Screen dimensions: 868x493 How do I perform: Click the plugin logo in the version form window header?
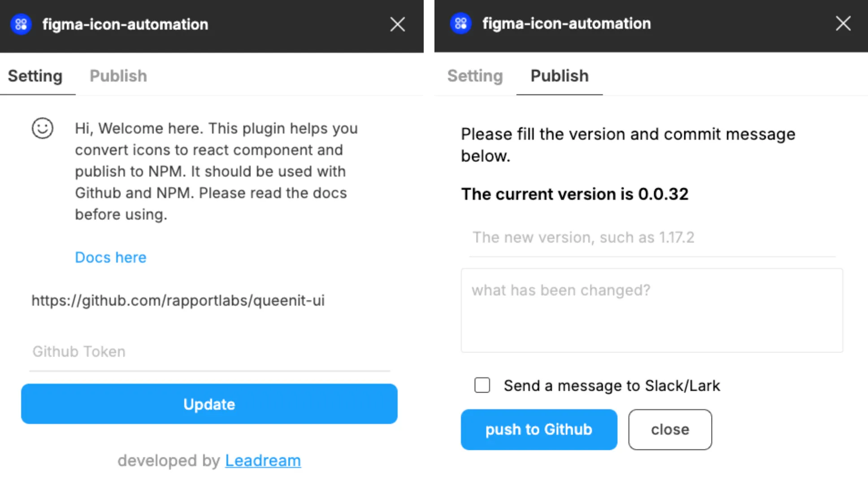click(460, 23)
